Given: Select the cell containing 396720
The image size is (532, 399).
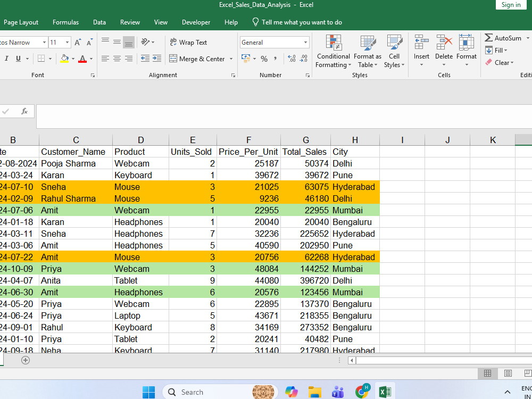Looking at the screenshot, I should (306, 280).
